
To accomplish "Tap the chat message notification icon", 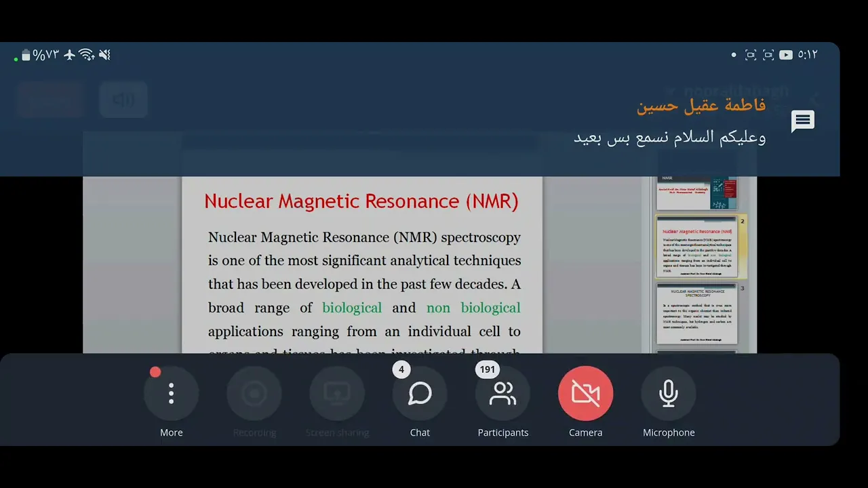I will pyautogui.click(x=803, y=121).
